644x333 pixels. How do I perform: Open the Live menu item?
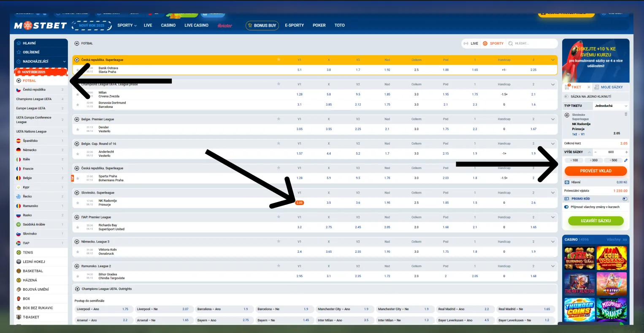pos(148,25)
